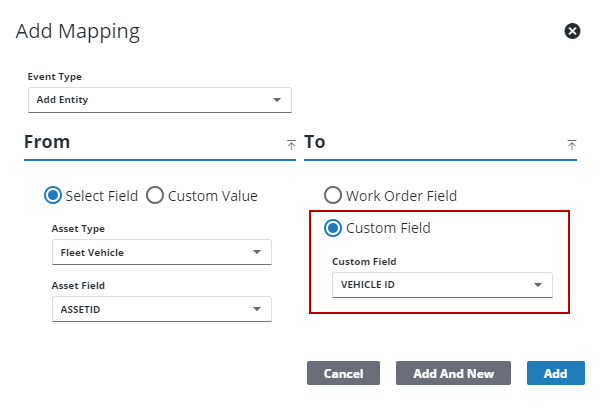
Task: Click the Add Mapping dialog title
Action: [78, 31]
